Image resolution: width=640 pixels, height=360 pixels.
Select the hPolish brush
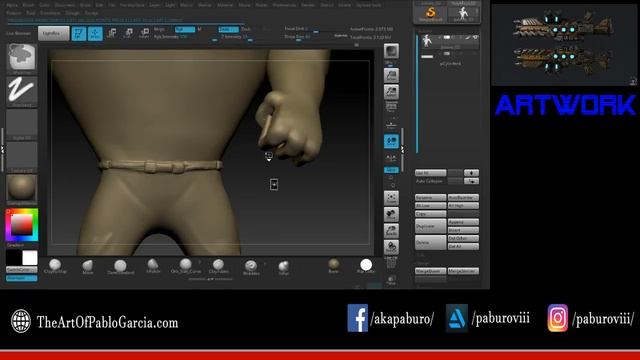[153, 266]
